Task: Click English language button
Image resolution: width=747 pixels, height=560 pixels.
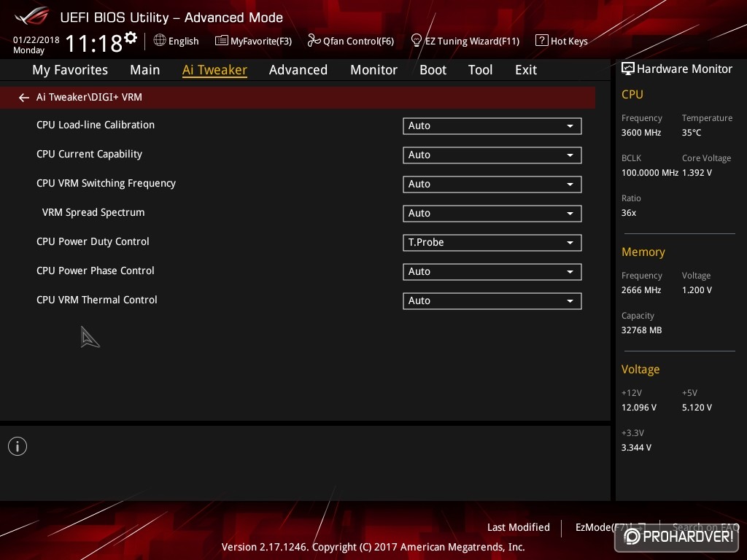Action: [x=183, y=42]
